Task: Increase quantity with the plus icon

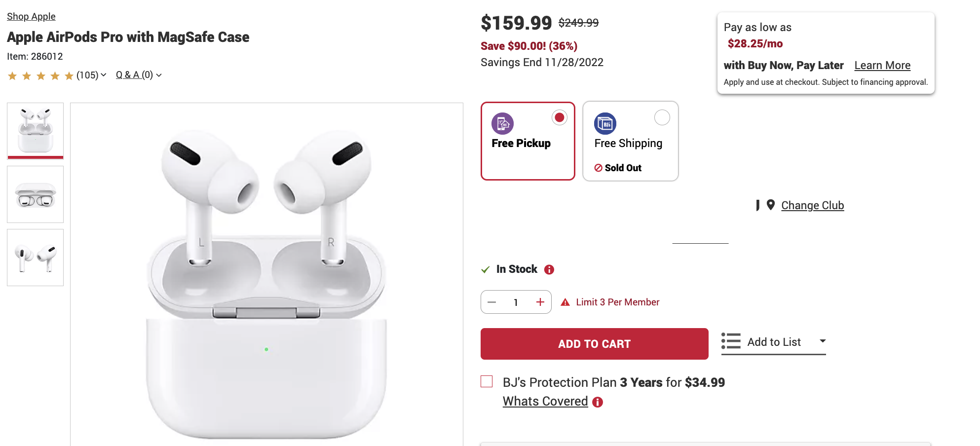Action: point(540,302)
